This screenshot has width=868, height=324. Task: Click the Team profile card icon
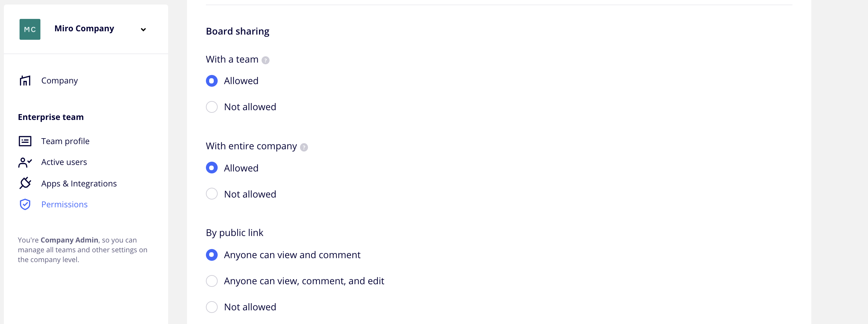pyautogui.click(x=25, y=141)
